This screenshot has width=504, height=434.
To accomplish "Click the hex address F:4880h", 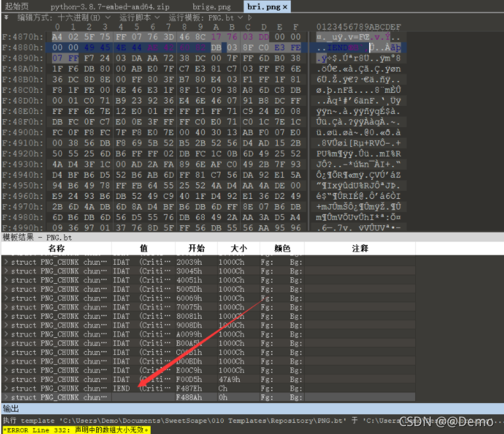I will pos(22,47).
